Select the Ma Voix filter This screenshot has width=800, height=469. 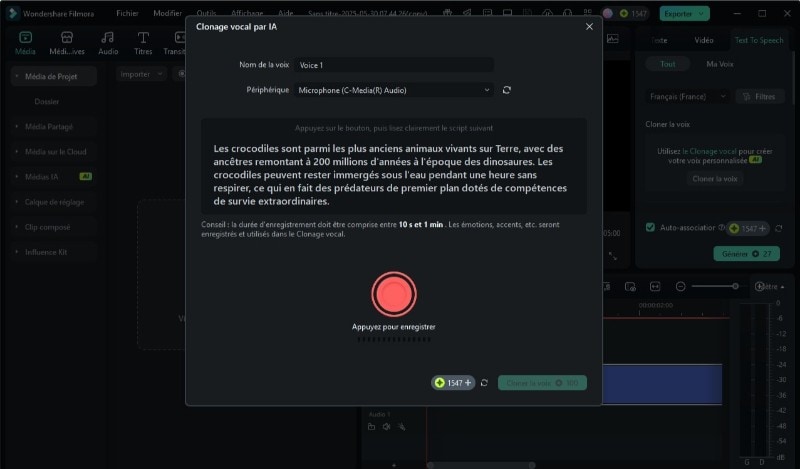click(x=720, y=64)
